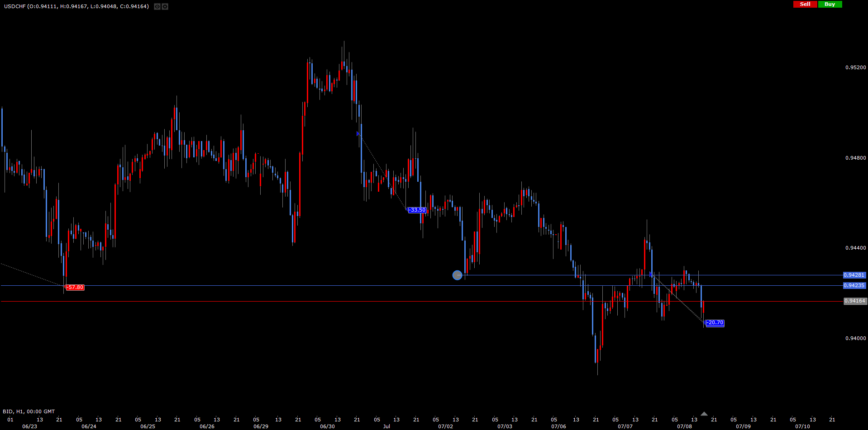Click the grey 0.94164 current price tag
The image size is (868, 430).
[x=855, y=301]
